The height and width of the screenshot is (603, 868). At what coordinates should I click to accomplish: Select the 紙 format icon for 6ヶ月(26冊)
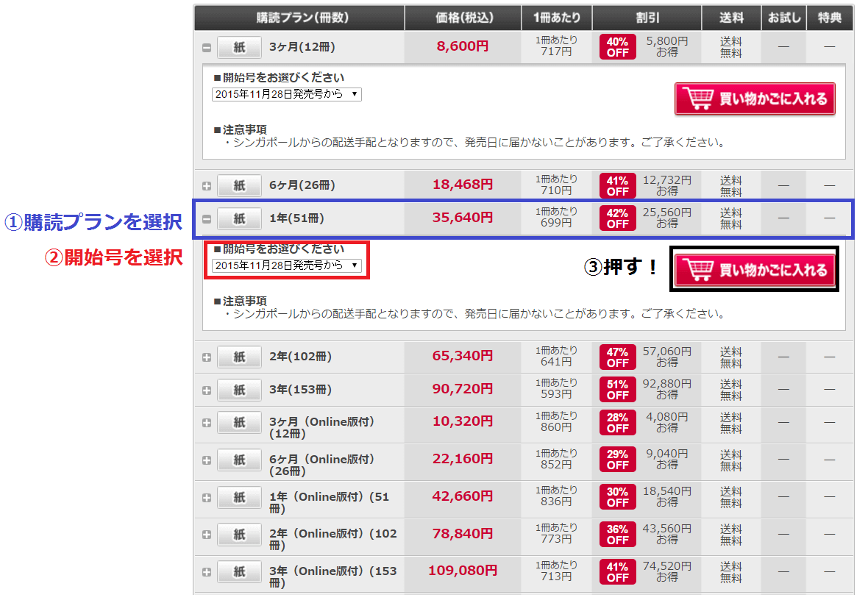coord(239,185)
